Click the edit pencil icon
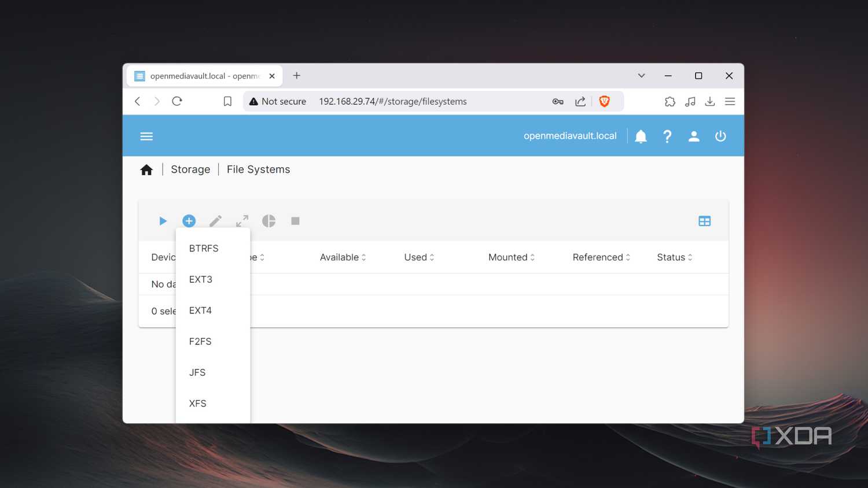Viewport: 868px width, 488px height. [215, 221]
